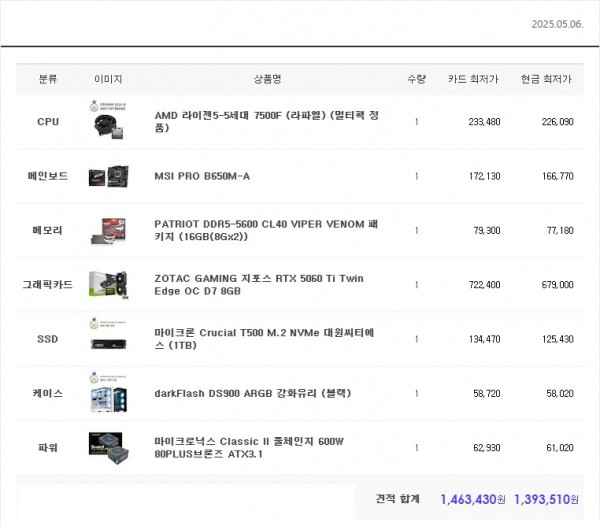This screenshot has height=526, width=600.
Task: Open the darkFlash DS900 case image
Action: pyautogui.click(x=108, y=392)
